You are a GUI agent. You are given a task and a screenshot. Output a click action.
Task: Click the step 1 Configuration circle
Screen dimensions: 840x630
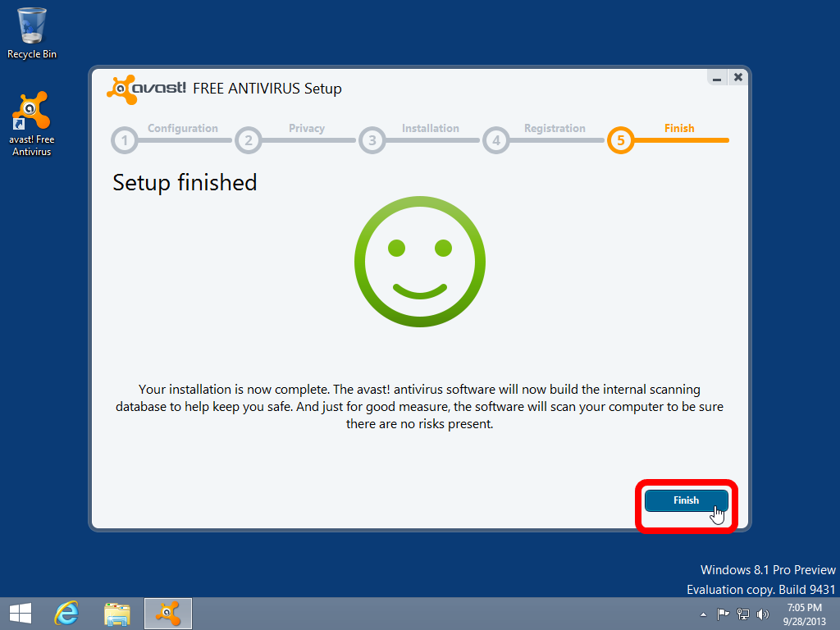pos(125,141)
